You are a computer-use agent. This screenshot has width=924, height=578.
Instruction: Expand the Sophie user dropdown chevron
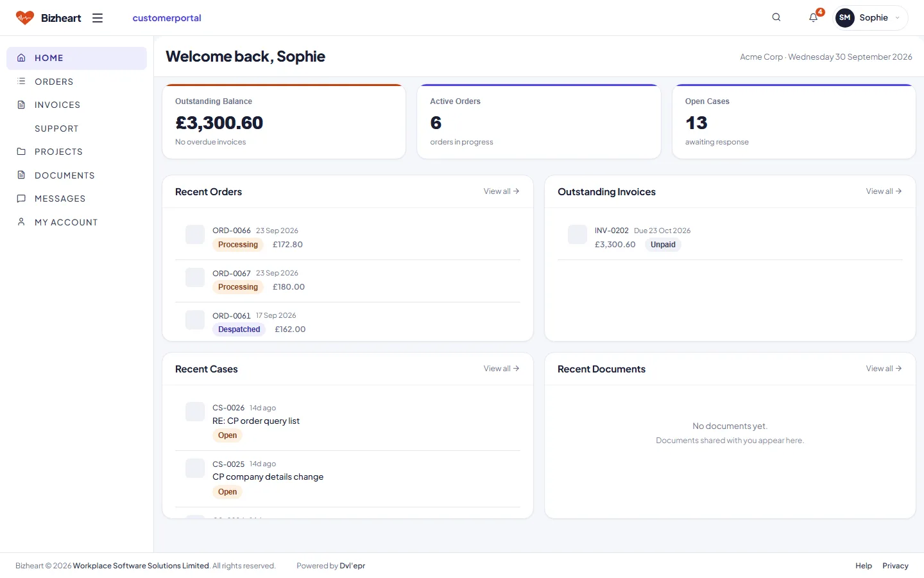pyautogui.click(x=897, y=18)
